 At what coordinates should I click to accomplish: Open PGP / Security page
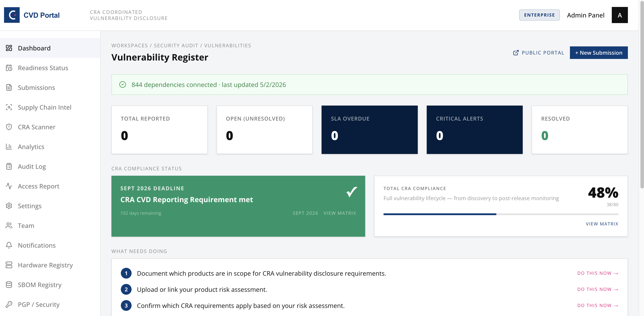tap(50, 304)
